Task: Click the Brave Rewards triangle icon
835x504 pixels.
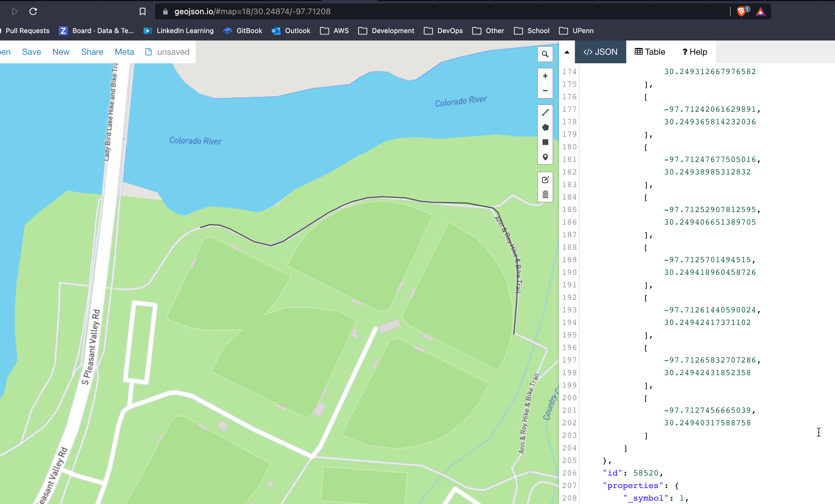Action: point(761,12)
